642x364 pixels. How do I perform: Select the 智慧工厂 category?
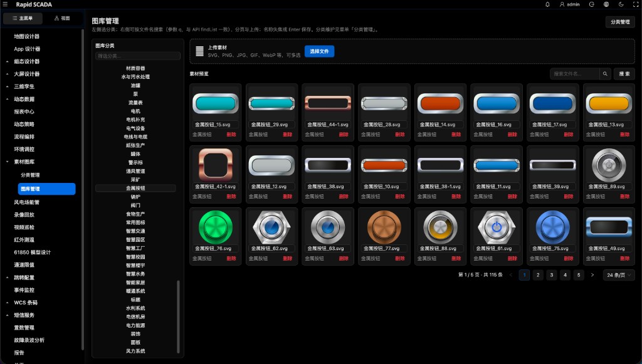click(135, 248)
